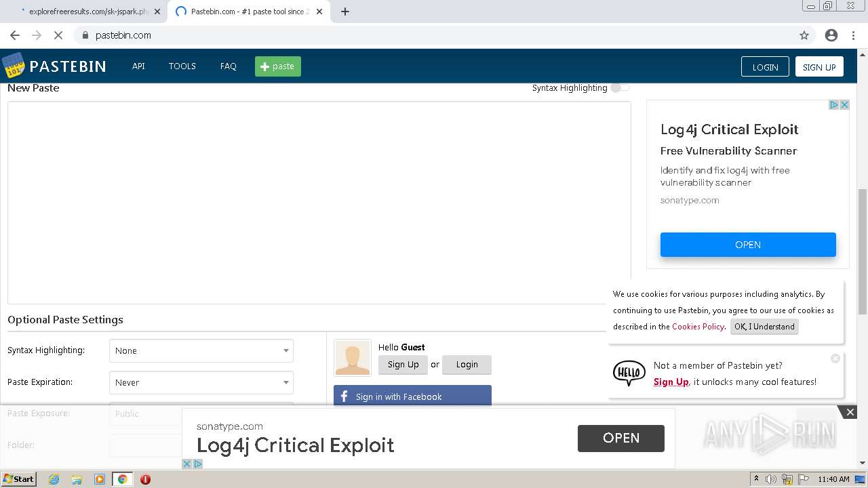Viewport: 868px width, 488px height.
Task: Click the sonatype.com link in sidebar ad
Action: click(690, 200)
